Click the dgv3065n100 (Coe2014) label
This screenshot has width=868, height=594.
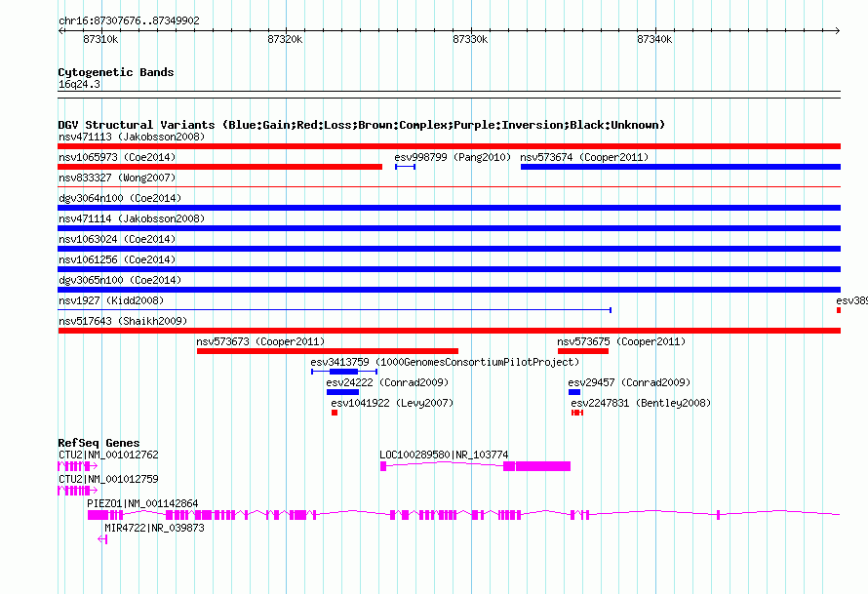(120, 280)
